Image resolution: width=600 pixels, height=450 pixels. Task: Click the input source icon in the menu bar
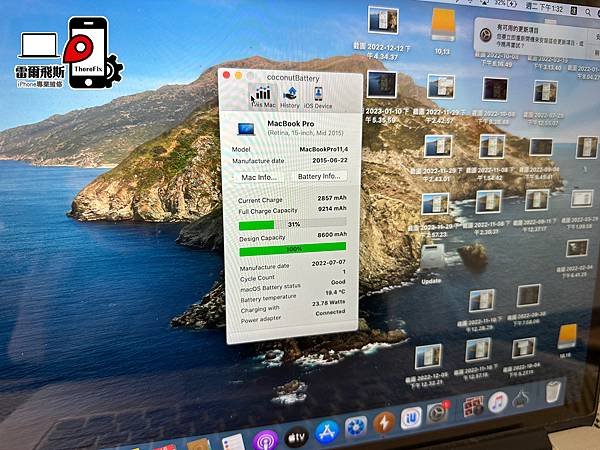pyautogui.click(x=574, y=11)
